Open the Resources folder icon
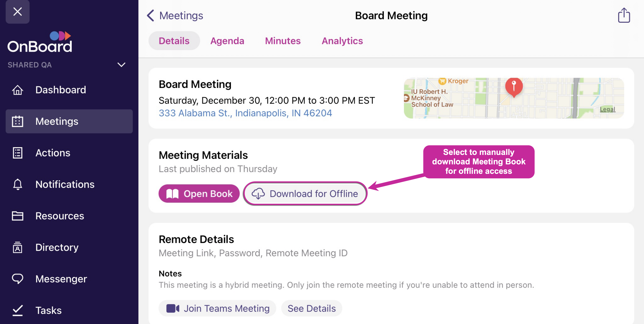Image resolution: width=644 pixels, height=324 pixels. pos(17,216)
